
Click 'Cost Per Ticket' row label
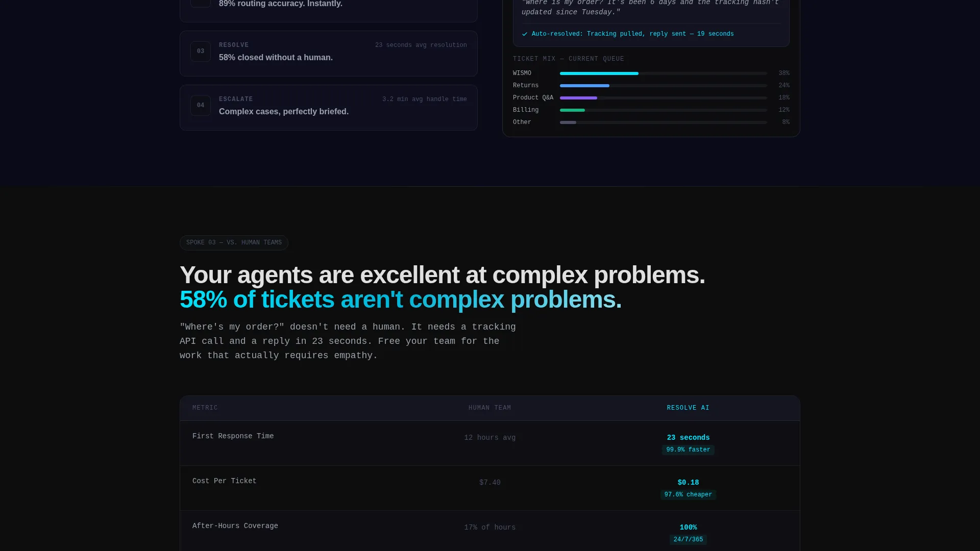225,481
